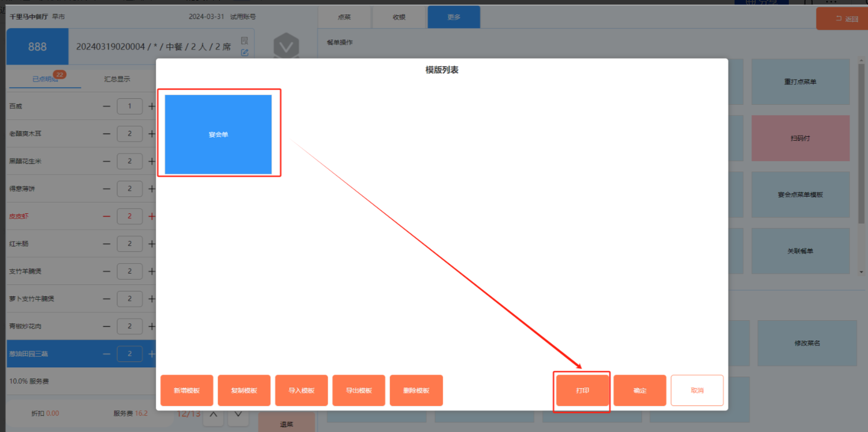Decrease quantity of 老醋爽木耳
868x432 pixels.
[106, 134]
